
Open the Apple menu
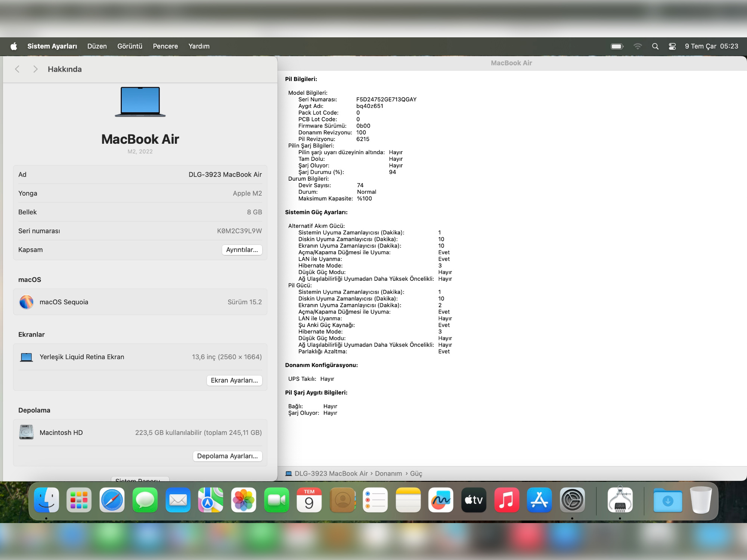pos(14,46)
